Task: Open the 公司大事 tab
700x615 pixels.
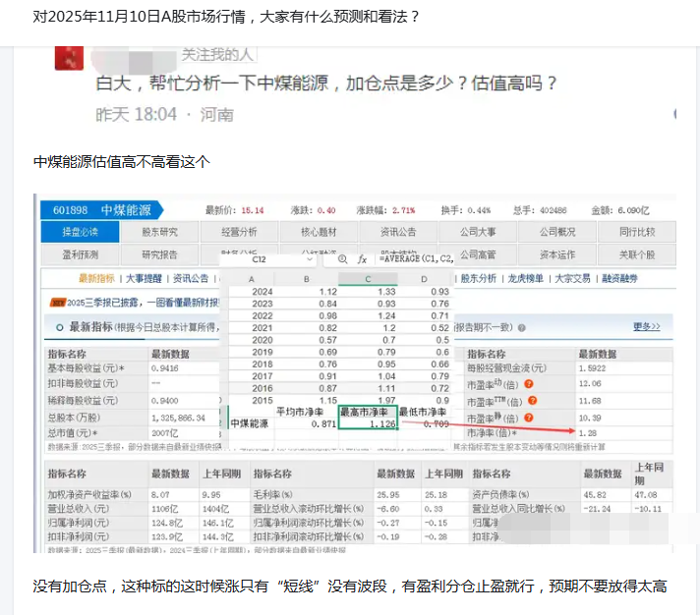Action: [478, 232]
